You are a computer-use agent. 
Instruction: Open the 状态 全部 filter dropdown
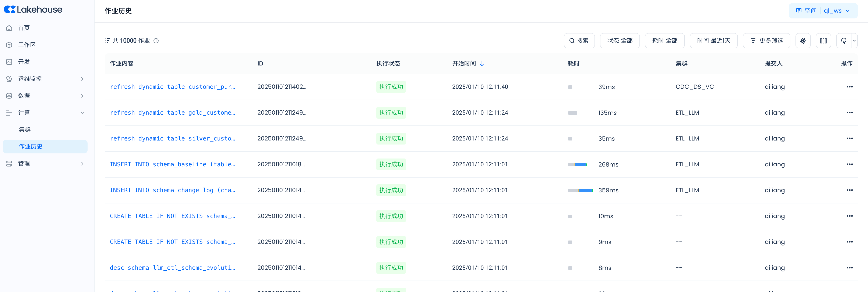point(619,41)
